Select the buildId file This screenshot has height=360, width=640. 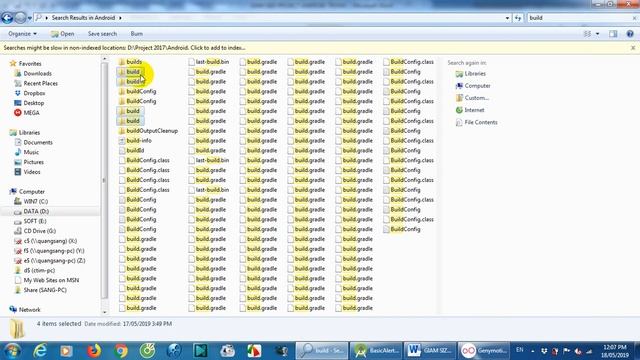[x=135, y=151]
